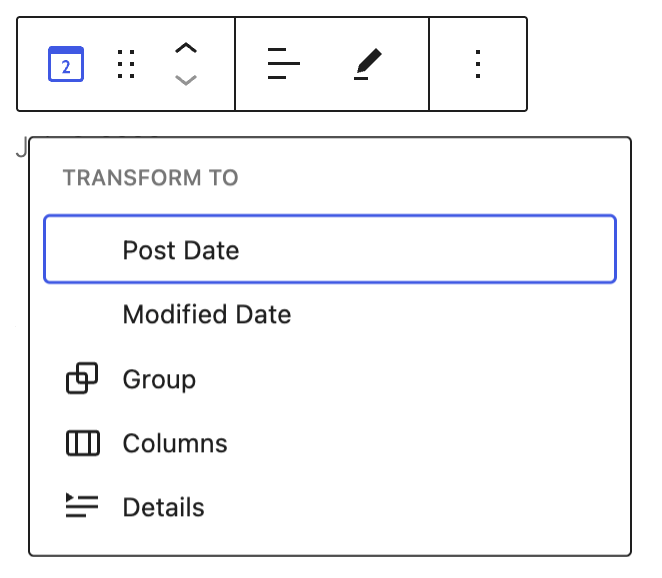Choose Modified Date transform option
Image resolution: width=662 pixels, height=578 pixels.
330,315
